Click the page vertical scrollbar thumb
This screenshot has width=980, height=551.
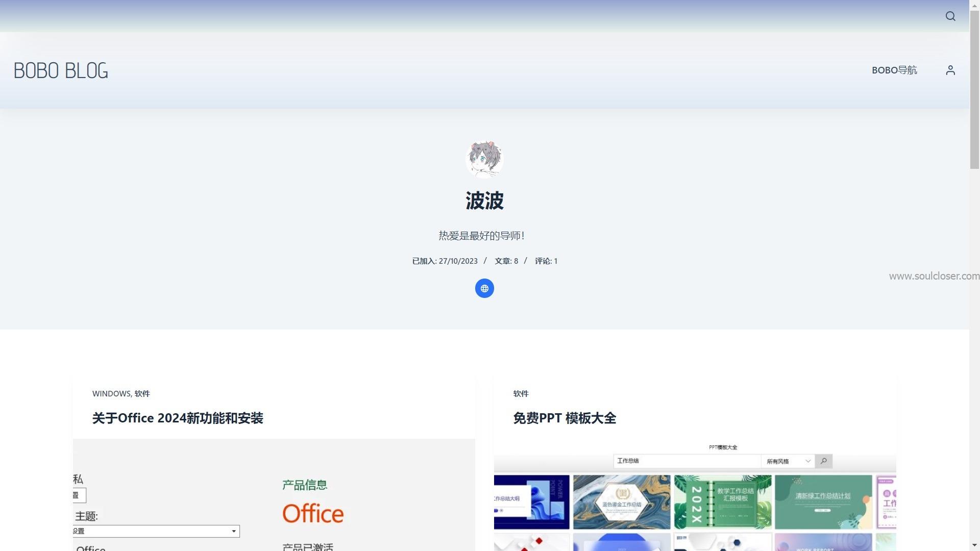(974, 89)
